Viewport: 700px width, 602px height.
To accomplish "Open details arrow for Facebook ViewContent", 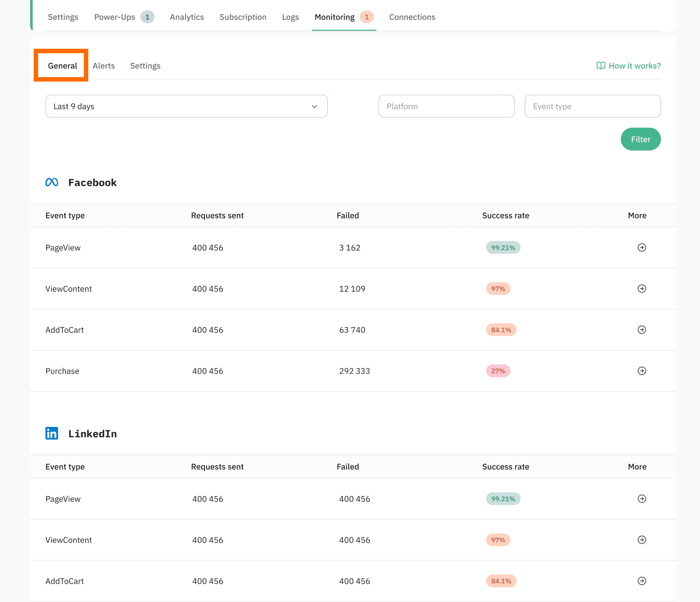I will 641,289.
